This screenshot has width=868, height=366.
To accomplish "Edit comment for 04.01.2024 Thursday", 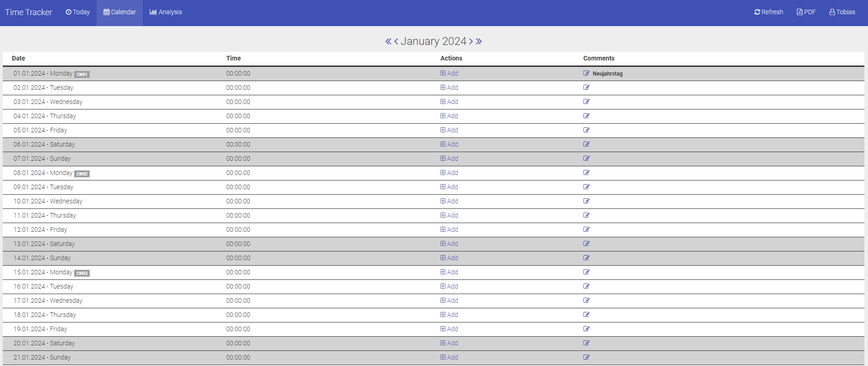I will tap(587, 116).
